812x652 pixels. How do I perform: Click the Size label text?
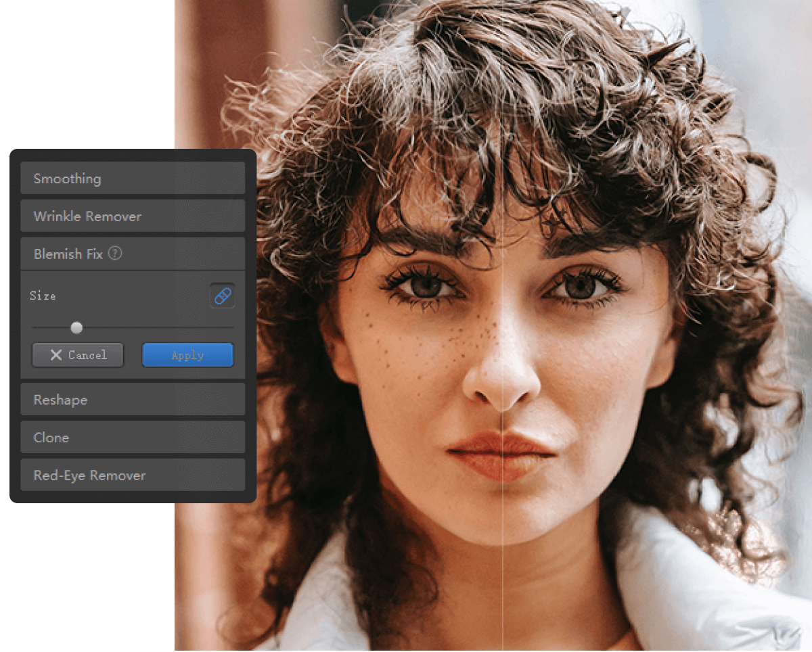coord(43,296)
